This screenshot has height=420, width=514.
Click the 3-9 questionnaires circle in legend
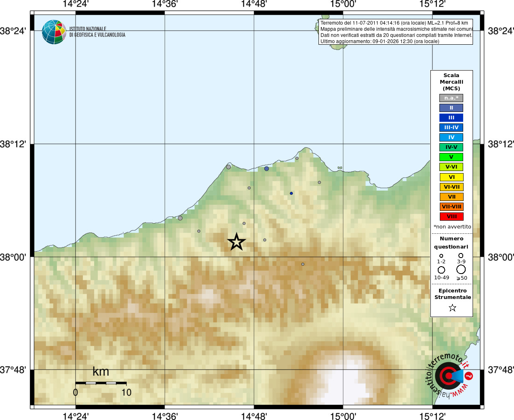point(461,256)
